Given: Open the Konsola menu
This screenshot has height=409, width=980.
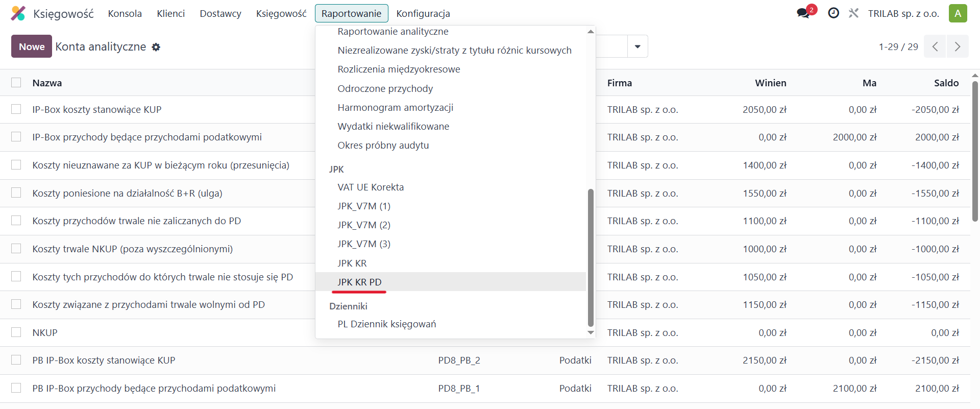Looking at the screenshot, I should [125, 13].
